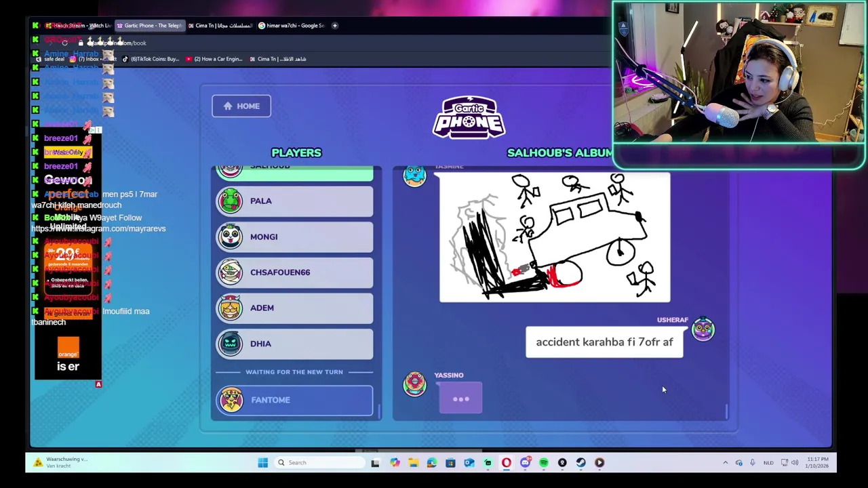The image size is (868, 488).
Task: Click the microphone icon in system tray
Action: pyautogui.click(x=752, y=463)
